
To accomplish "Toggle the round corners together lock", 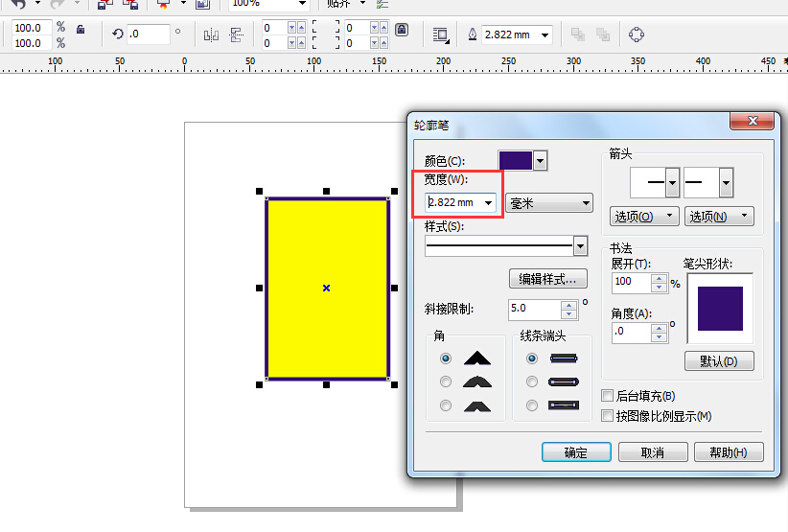I will click(402, 29).
